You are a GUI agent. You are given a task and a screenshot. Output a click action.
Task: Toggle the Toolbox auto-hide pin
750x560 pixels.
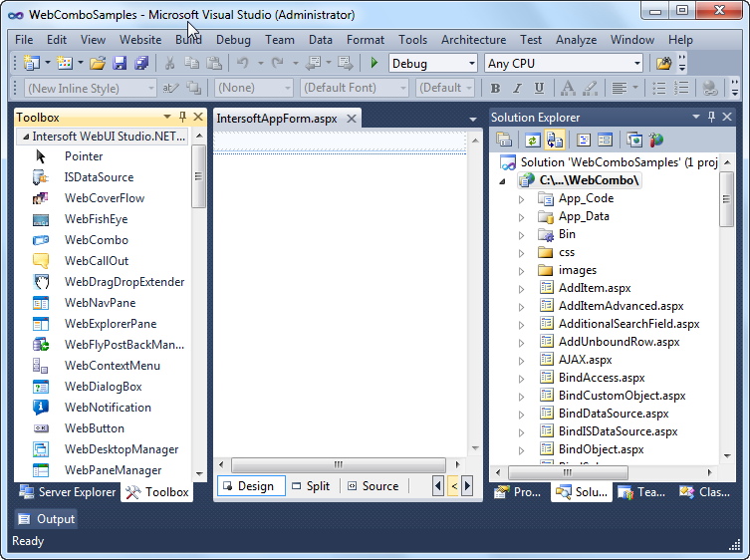click(x=182, y=118)
